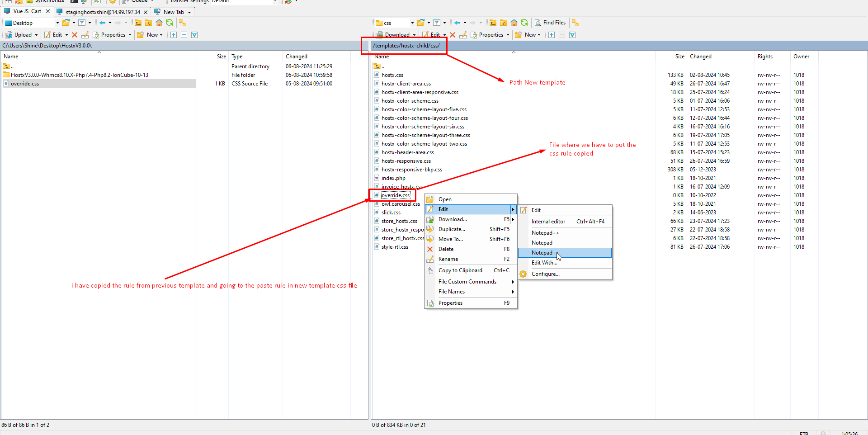The image size is (868, 435).
Task: Toggle the local panel directory tree icon
Action: click(x=182, y=23)
